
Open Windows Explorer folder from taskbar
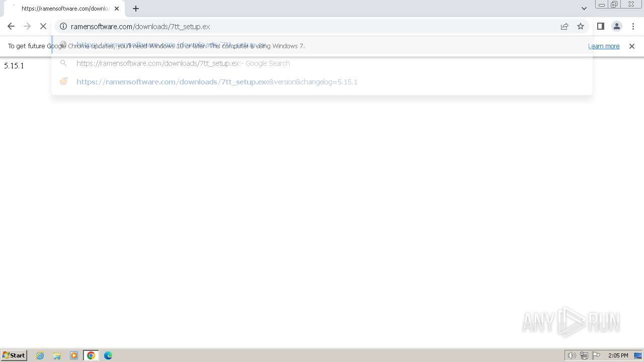(57, 355)
